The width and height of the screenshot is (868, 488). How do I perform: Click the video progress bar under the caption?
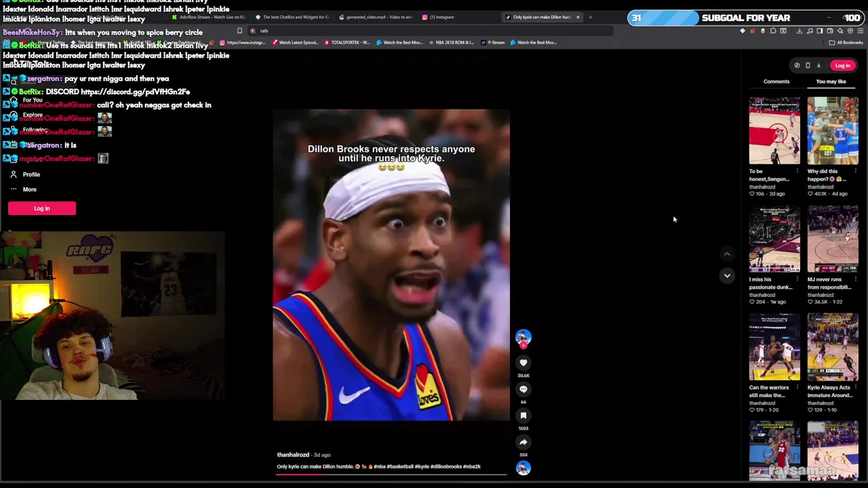click(x=391, y=474)
